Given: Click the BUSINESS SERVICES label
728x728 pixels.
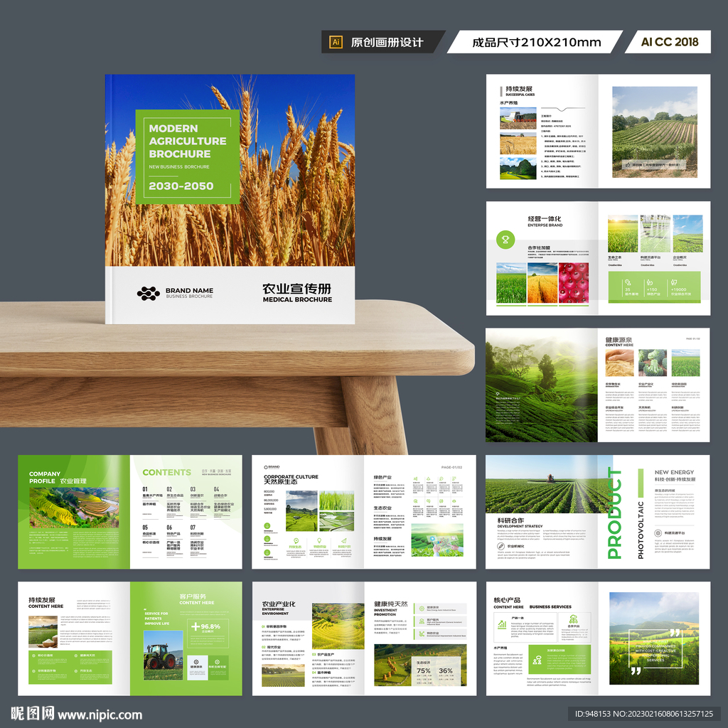Looking at the screenshot, I should click(x=550, y=607).
